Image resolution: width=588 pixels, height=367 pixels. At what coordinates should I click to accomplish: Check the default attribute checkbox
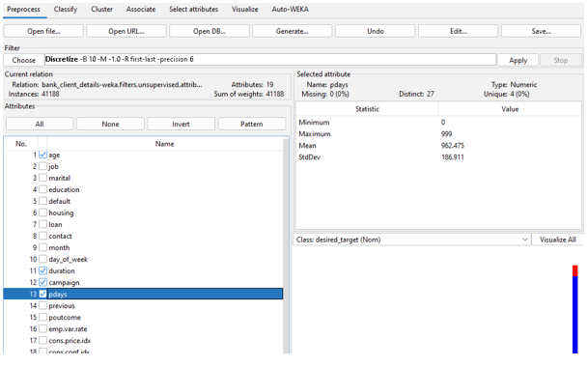click(x=42, y=201)
